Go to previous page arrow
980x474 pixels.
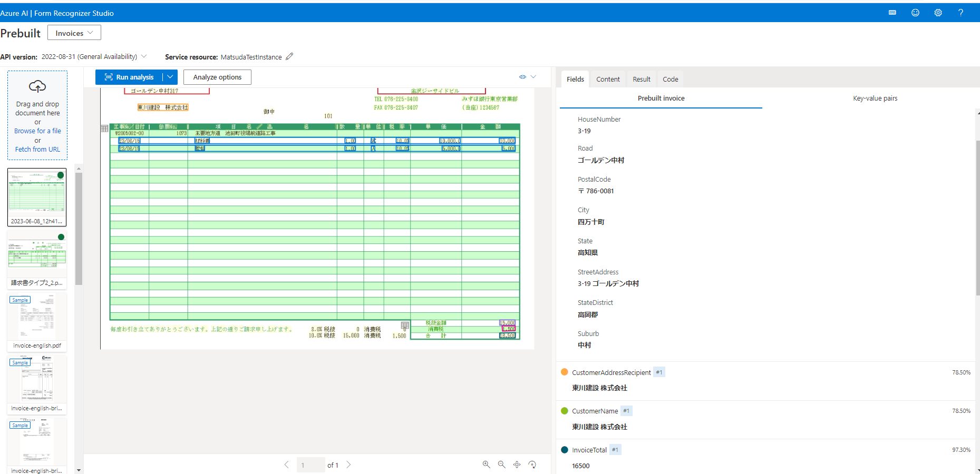point(286,465)
